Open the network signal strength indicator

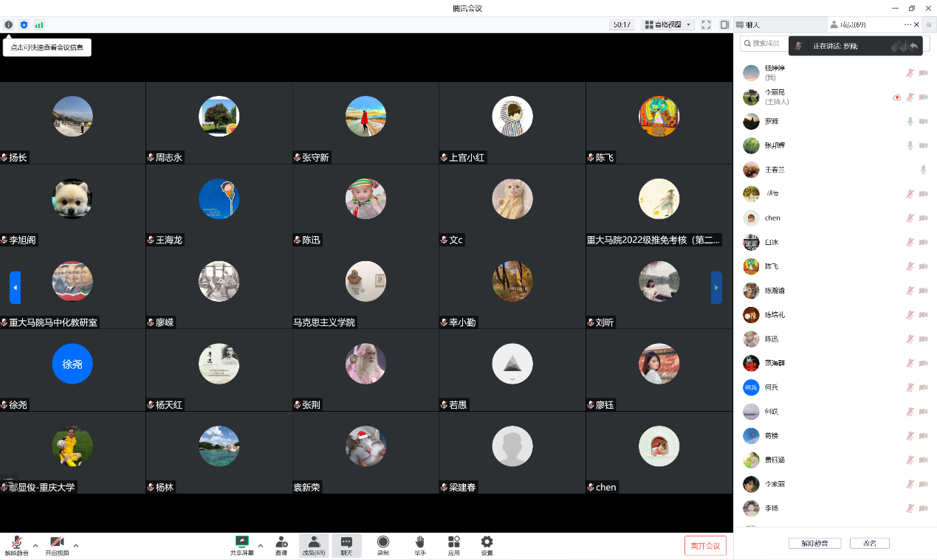pyautogui.click(x=39, y=24)
